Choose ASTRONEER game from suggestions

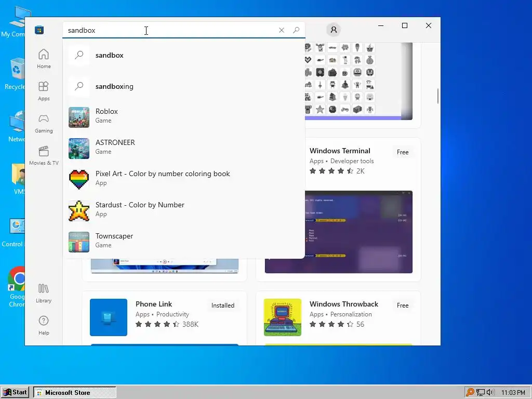(183, 148)
